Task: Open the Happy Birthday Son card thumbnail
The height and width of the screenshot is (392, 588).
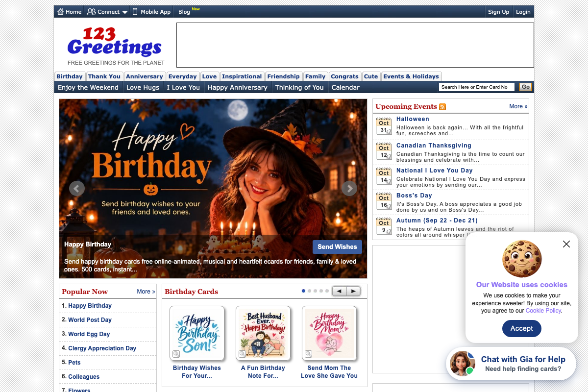Action: pos(197,333)
